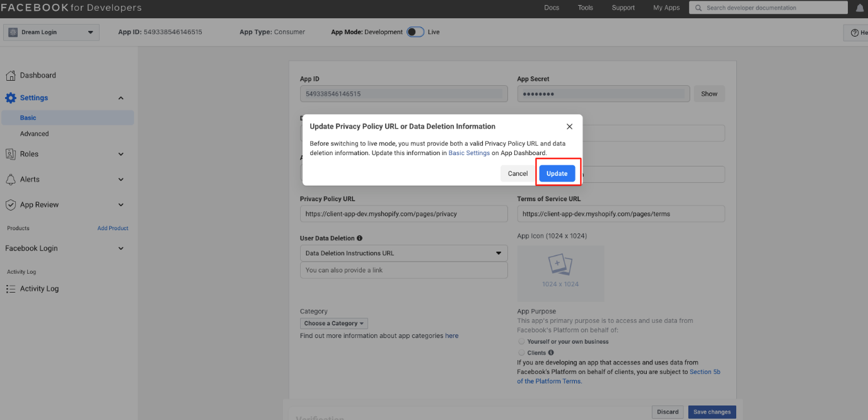Select the Clients radio option
Image resolution: width=868 pixels, height=420 pixels.
click(x=521, y=353)
